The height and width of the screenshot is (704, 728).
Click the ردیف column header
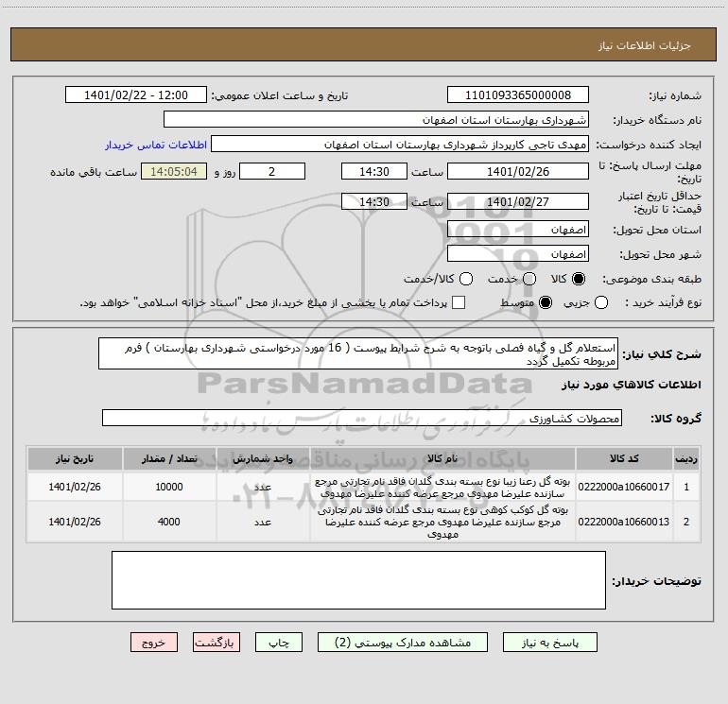point(686,459)
